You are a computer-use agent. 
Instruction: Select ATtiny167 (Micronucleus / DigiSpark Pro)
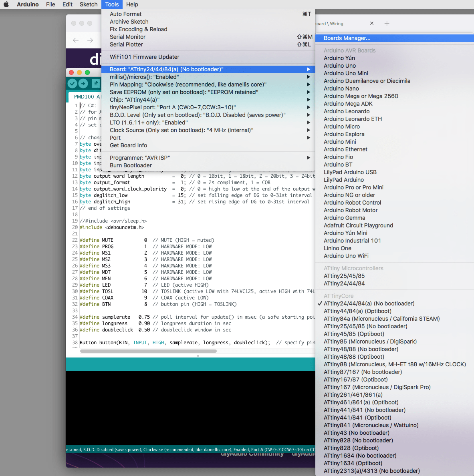395,387
